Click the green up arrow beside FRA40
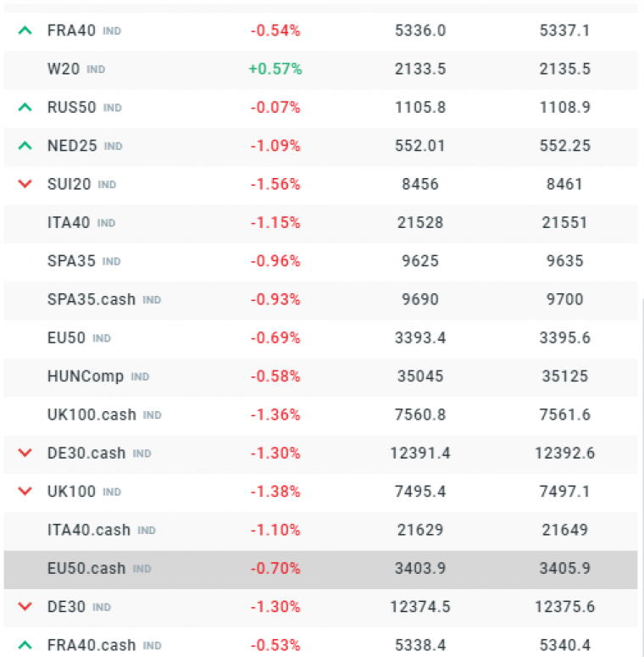 25,31
